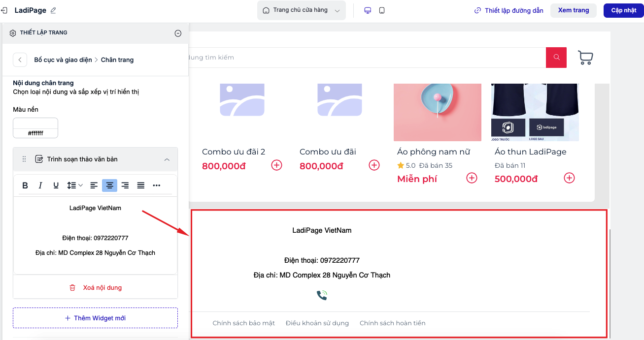This screenshot has height=340, width=644.
Task: Toggle underline formatting
Action: (x=56, y=185)
